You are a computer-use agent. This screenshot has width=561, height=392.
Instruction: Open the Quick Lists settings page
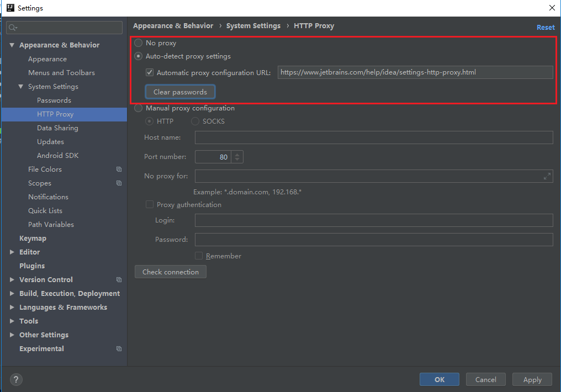pyautogui.click(x=45, y=211)
